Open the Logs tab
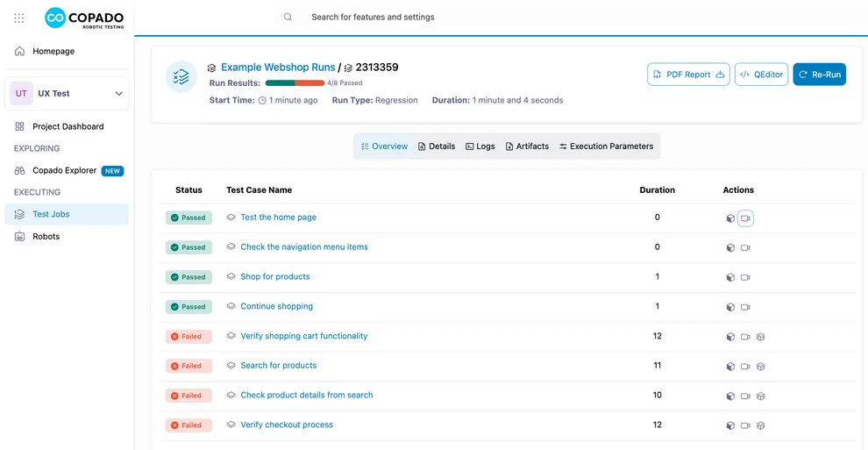Screen dimensions: 868x450 click(x=480, y=146)
